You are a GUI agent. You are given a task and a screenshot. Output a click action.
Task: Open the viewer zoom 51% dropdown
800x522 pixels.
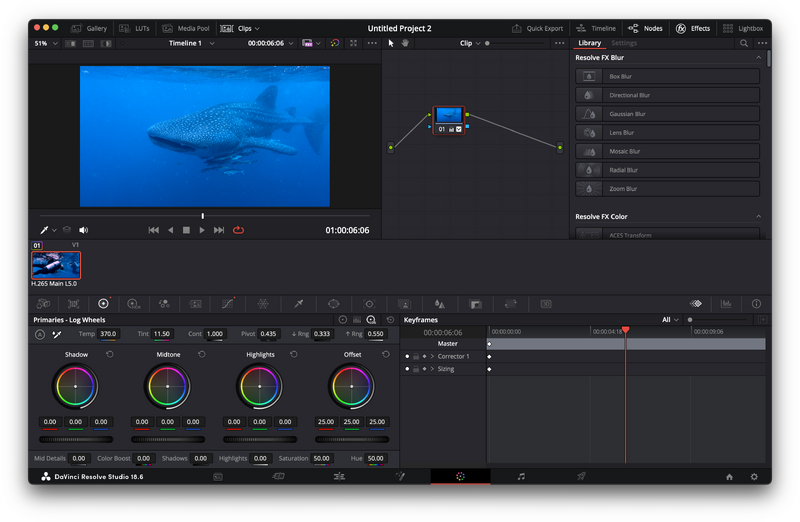tap(45, 43)
